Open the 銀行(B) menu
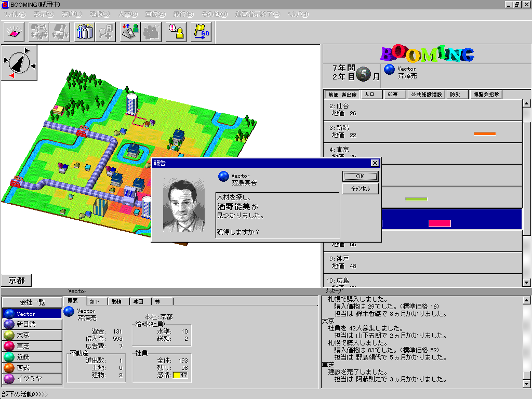This screenshot has width=532, height=399. point(183,14)
